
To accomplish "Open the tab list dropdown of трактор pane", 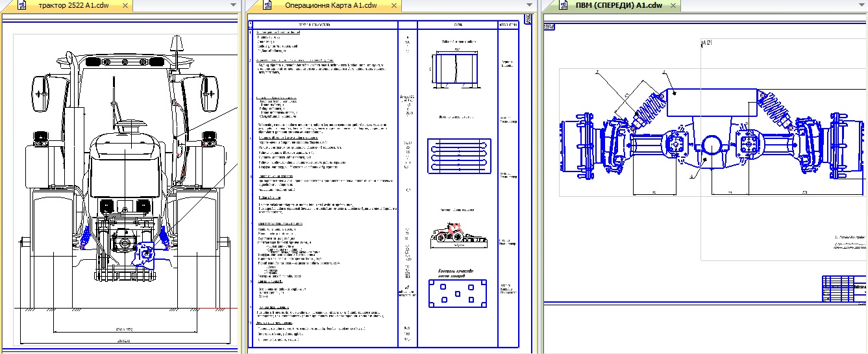I will [234, 5].
